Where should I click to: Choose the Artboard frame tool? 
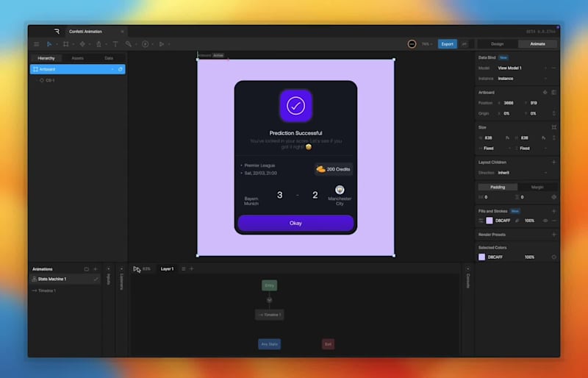65,44
